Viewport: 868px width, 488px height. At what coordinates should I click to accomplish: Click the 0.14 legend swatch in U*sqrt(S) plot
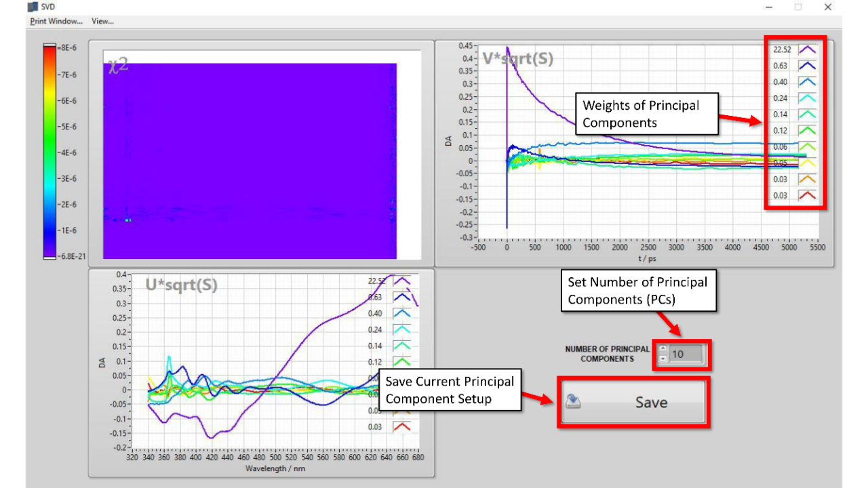(402, 346)
